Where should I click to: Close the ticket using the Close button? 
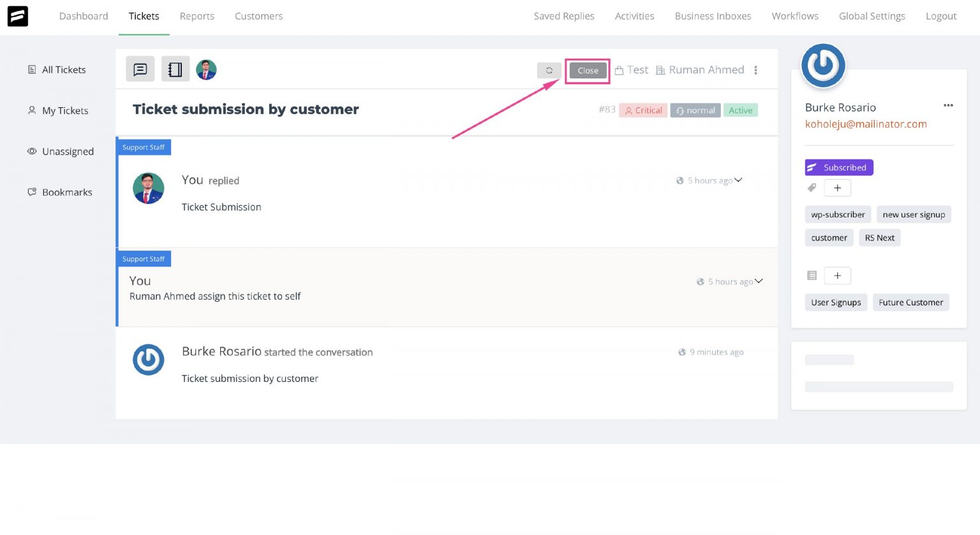(586, 70)
